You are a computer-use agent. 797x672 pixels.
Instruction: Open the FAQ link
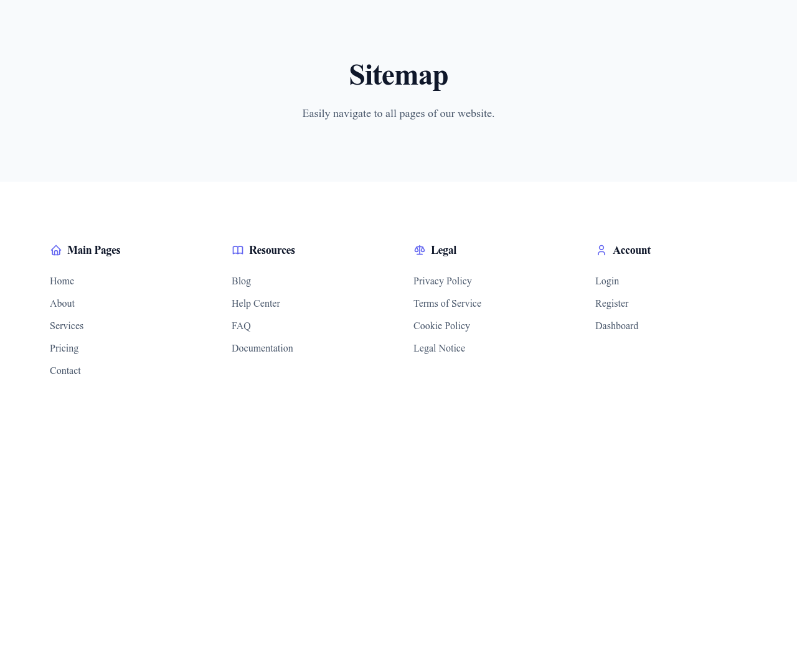point(241,326)
